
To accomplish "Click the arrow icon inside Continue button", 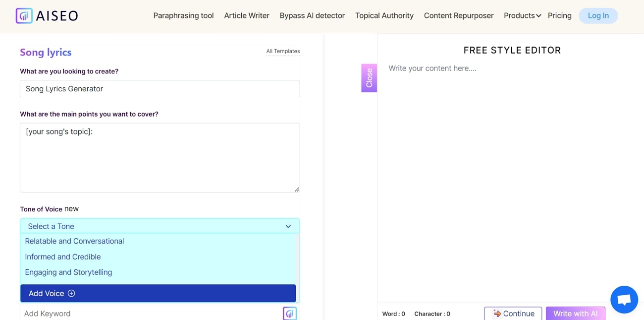I will pos(496,313).
